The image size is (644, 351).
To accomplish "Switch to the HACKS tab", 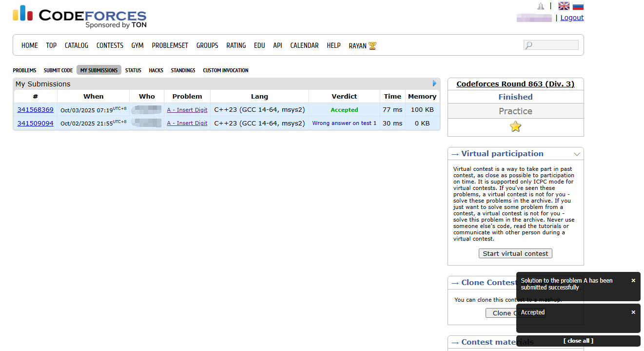I will (156, 70).
